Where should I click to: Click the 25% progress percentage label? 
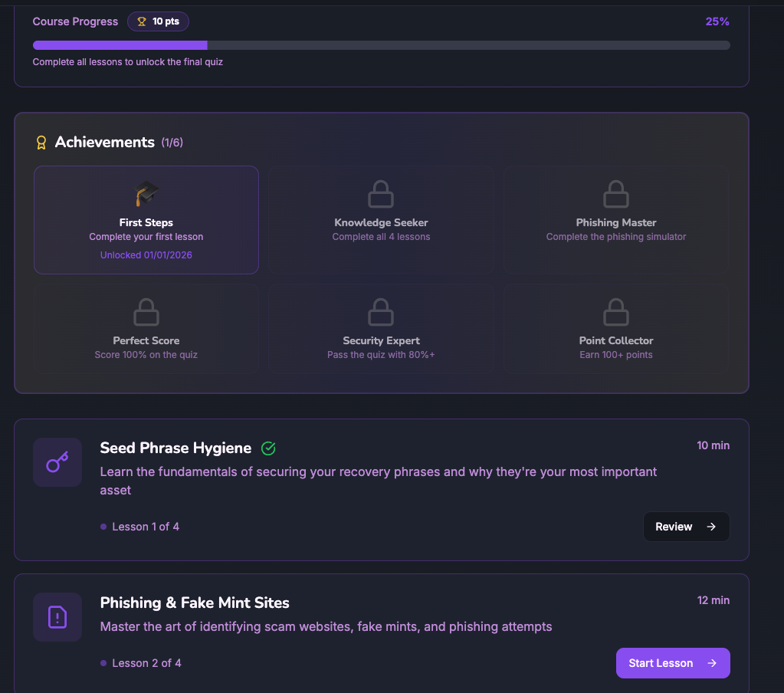point(717,21)
